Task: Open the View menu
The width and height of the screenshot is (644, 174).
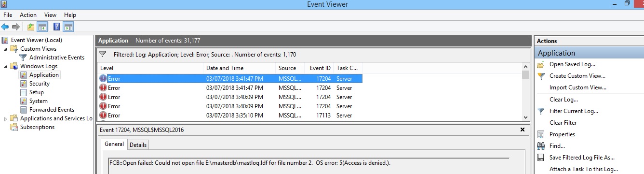Action: coord(50,15)
